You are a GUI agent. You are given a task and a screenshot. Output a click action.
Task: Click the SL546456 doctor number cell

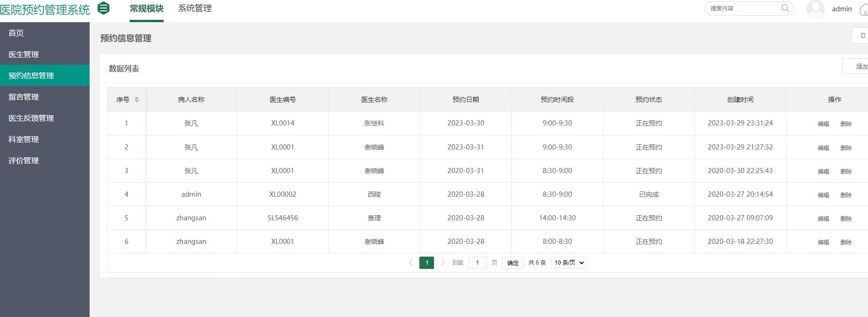[283, 218]
